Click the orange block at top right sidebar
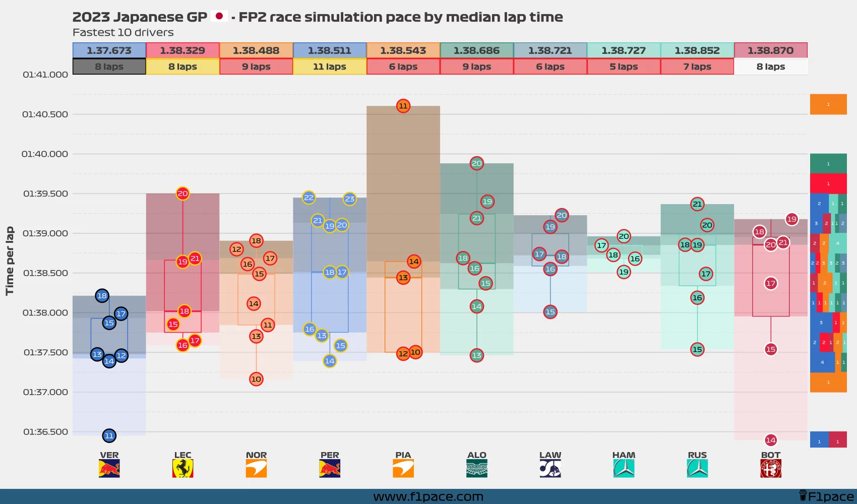857x504 pixels. pyautogui.click(x=828, y=104)
